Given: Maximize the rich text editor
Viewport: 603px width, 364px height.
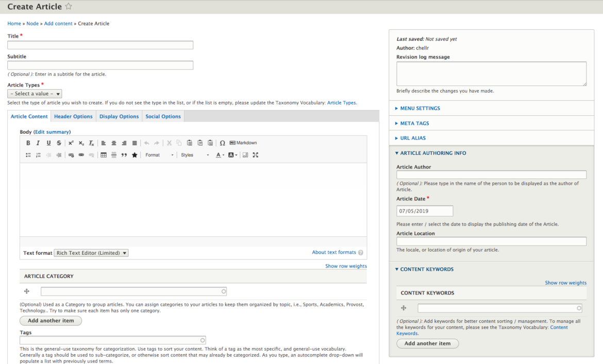Looking at the screenshot, I should (x=255, y=155).
